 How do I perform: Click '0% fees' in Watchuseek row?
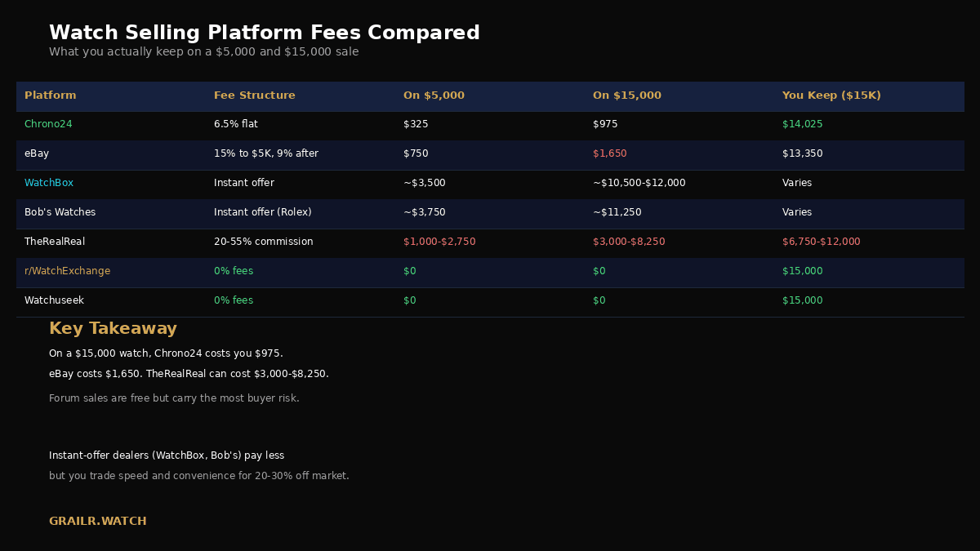[234, 300]
